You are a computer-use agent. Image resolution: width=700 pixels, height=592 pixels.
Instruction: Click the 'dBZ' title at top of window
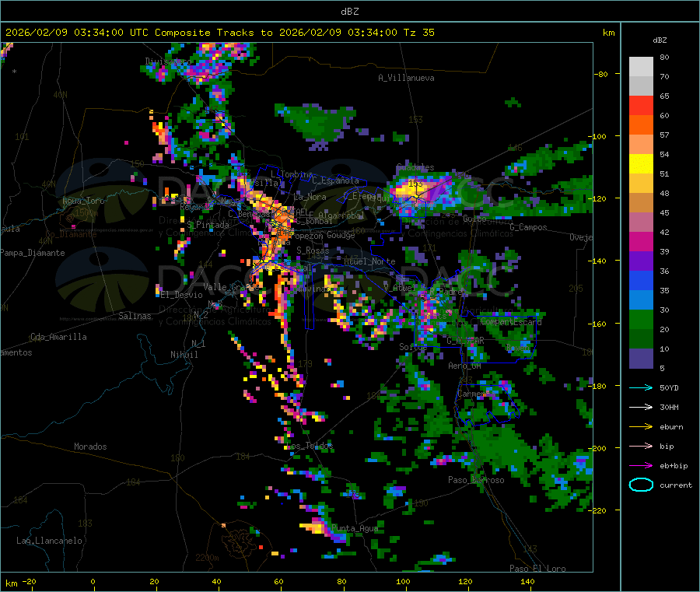349,12
